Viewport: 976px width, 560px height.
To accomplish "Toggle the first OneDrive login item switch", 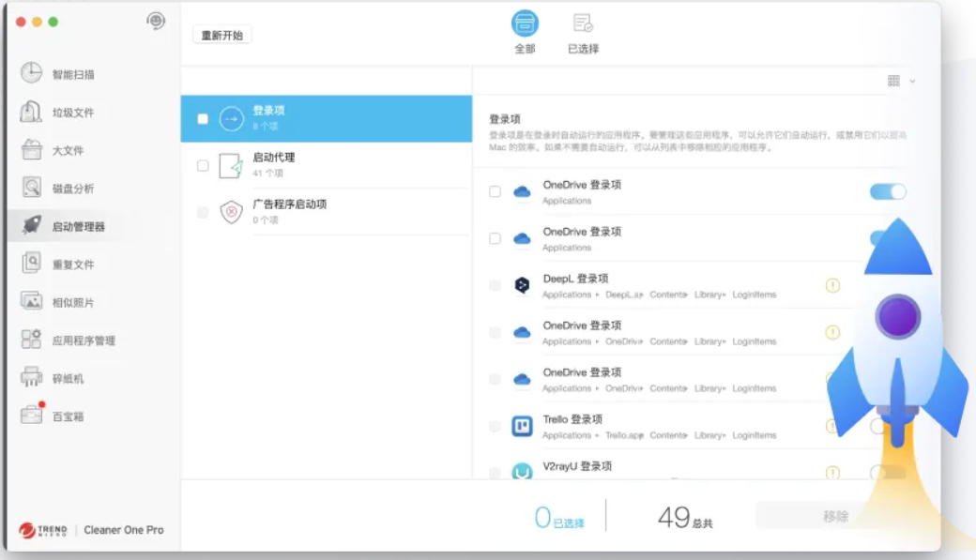I will click(888, 191).
